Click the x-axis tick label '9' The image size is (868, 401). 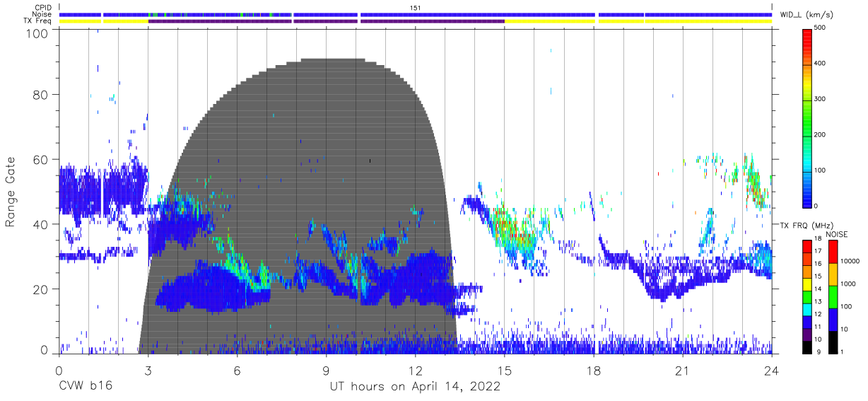(x=327, y=371)
